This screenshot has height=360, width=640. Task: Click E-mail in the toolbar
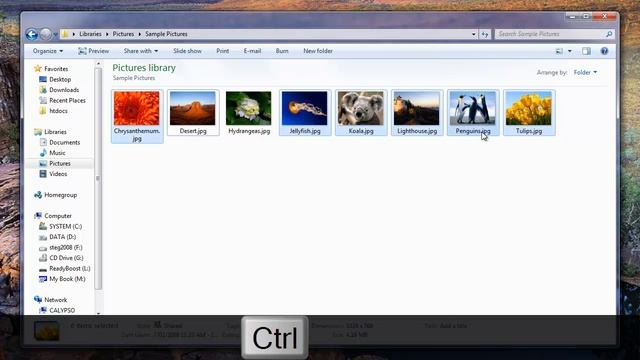[252, 51]
